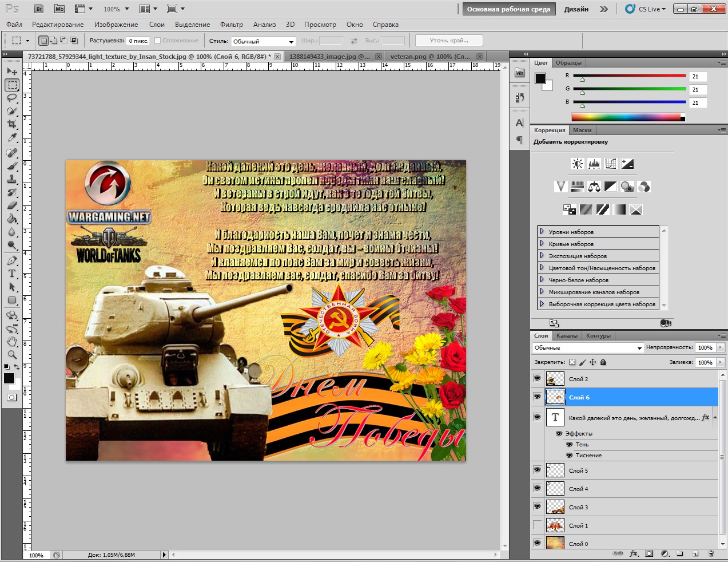Choose intersect with selection mode icon

pos(74,41)
